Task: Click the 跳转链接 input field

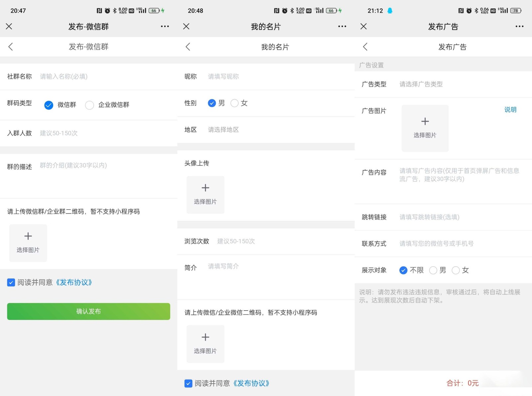Action: 459,217
